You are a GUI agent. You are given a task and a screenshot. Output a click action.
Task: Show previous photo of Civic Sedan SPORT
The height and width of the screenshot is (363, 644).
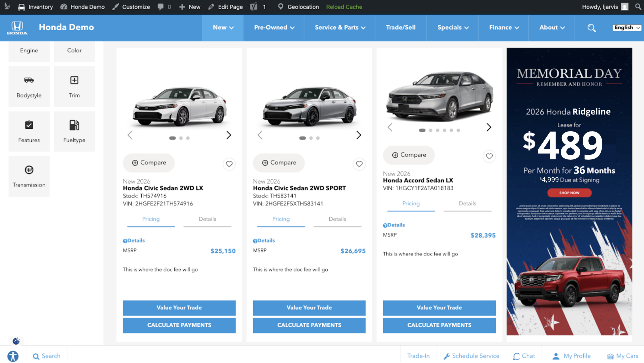tap(260, 135)
